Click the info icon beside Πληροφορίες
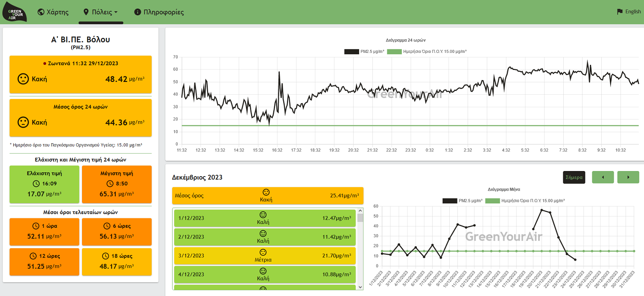 (138, 12)
